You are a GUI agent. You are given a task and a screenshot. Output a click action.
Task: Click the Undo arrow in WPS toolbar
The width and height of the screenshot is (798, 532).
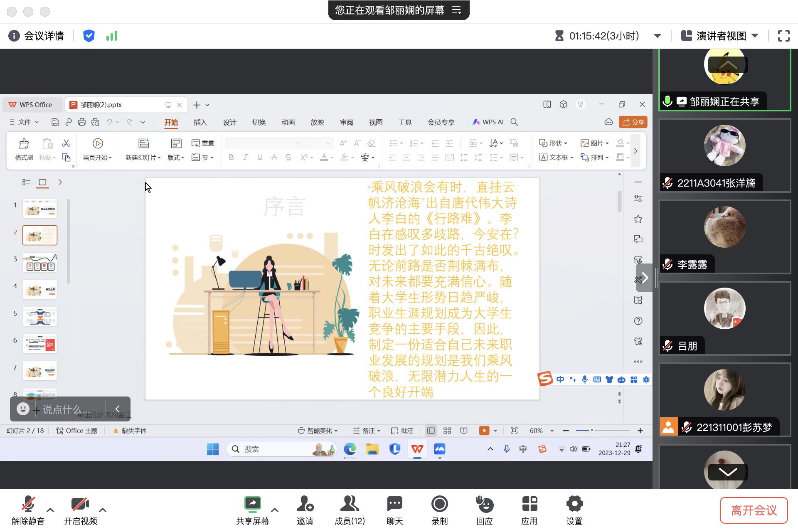(109, 122)
